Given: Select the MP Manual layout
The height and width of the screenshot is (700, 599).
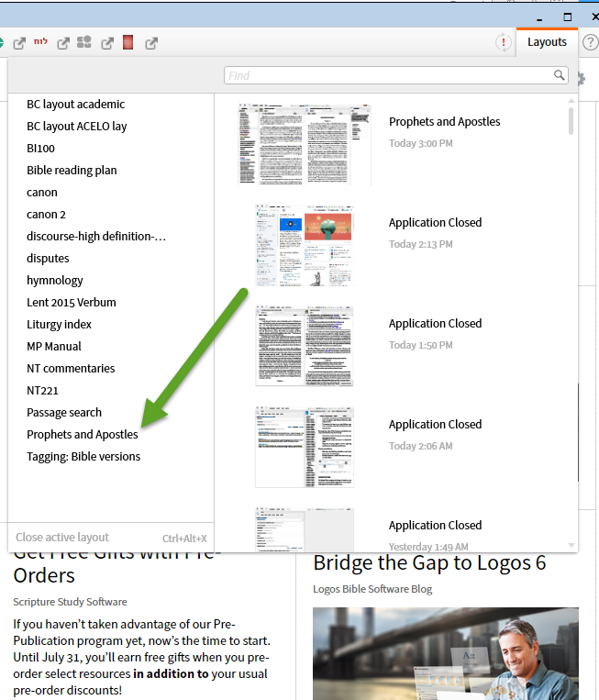Looking at the screenshot, I should coord(54,347).
